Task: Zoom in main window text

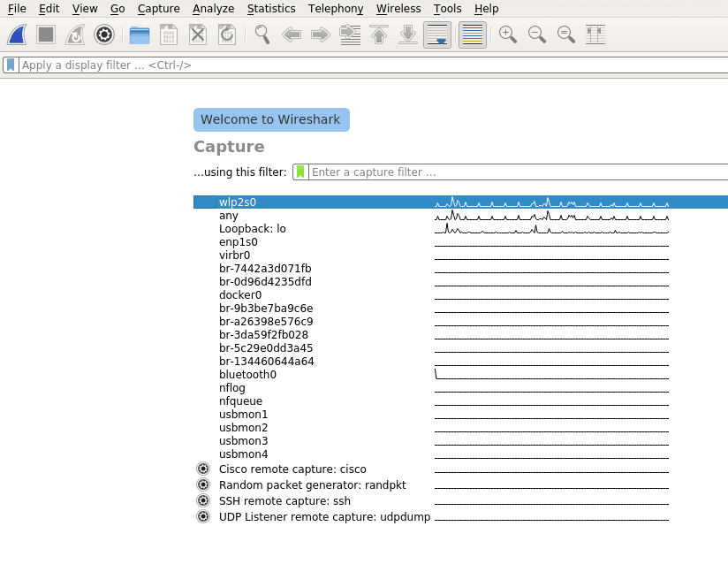Action: coord(507,34)
